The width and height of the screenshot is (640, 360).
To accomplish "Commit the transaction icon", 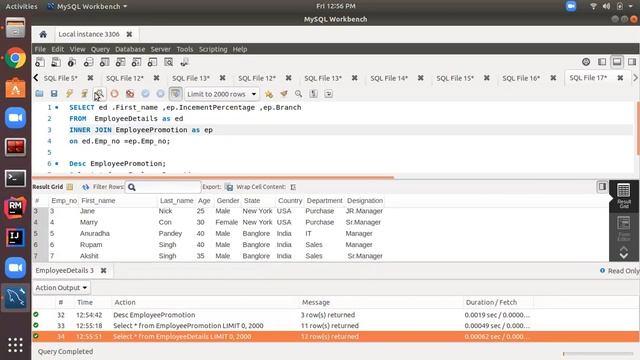I will pyautogui.click(x=145, y=93).
